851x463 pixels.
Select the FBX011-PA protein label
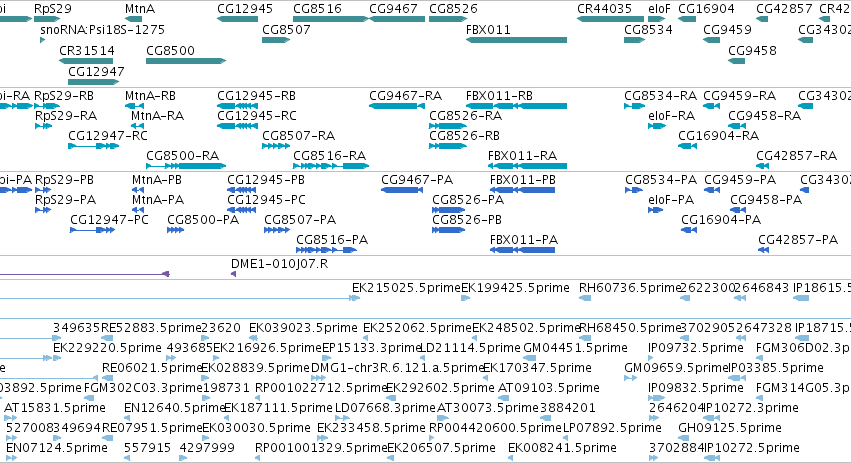click(x=524, y=240)
